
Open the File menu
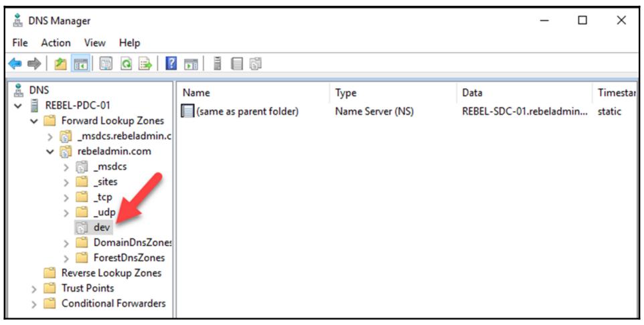(x=20, y=43)
